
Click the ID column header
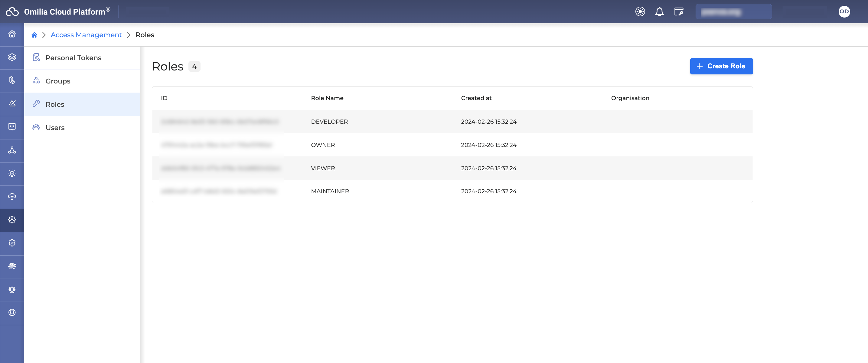[164, 98]
